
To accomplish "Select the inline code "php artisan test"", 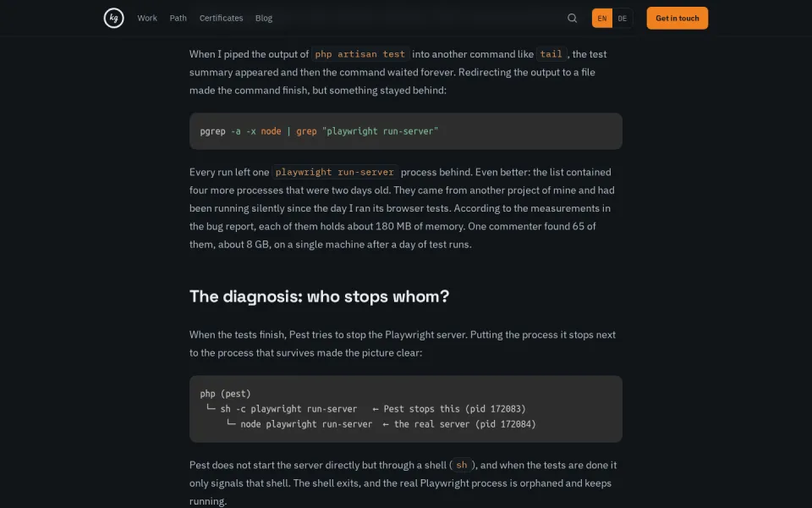I will click(x=360, y=54).
